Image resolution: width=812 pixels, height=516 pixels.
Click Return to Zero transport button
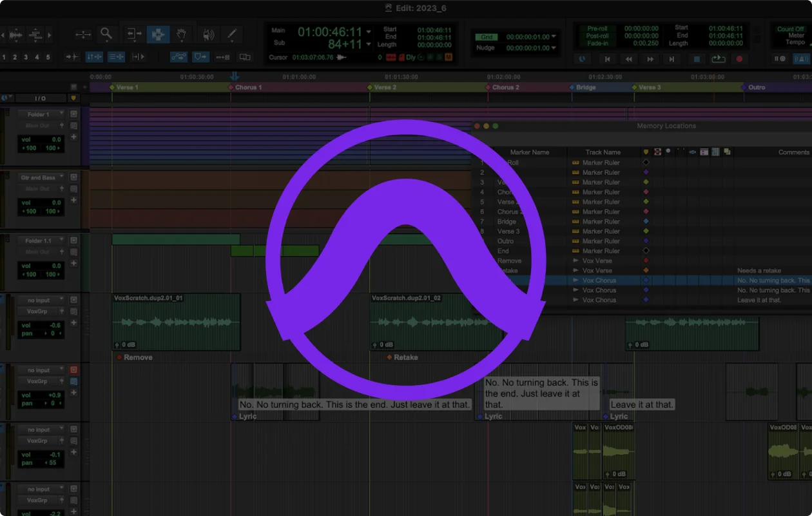[606, 59]
